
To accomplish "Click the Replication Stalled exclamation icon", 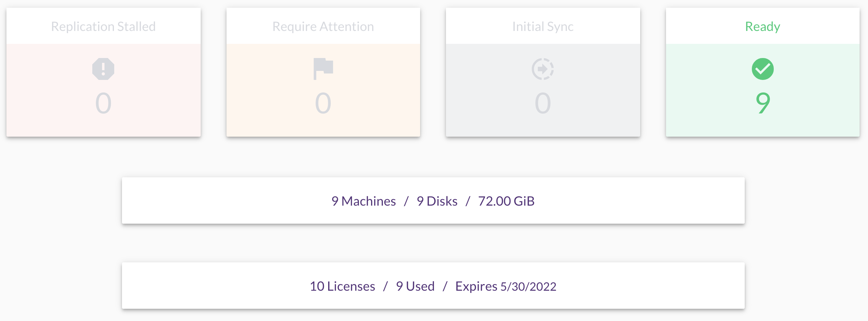I will point(103,69).
